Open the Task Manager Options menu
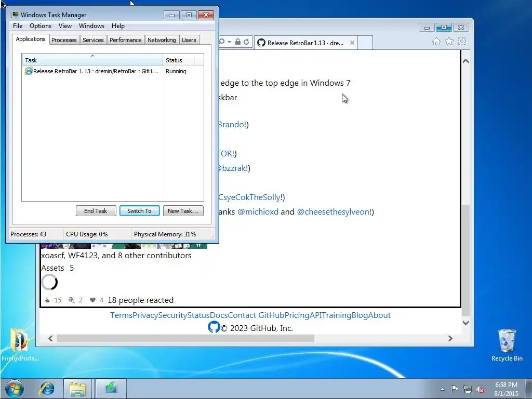The width and height of the screenshot is (532, 399). (x=41, y=26)
